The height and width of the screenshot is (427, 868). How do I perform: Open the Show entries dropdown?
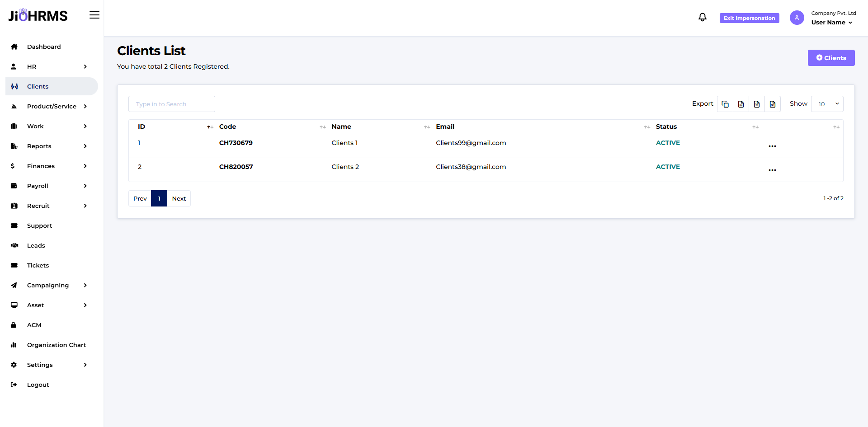tap(827, 104)
